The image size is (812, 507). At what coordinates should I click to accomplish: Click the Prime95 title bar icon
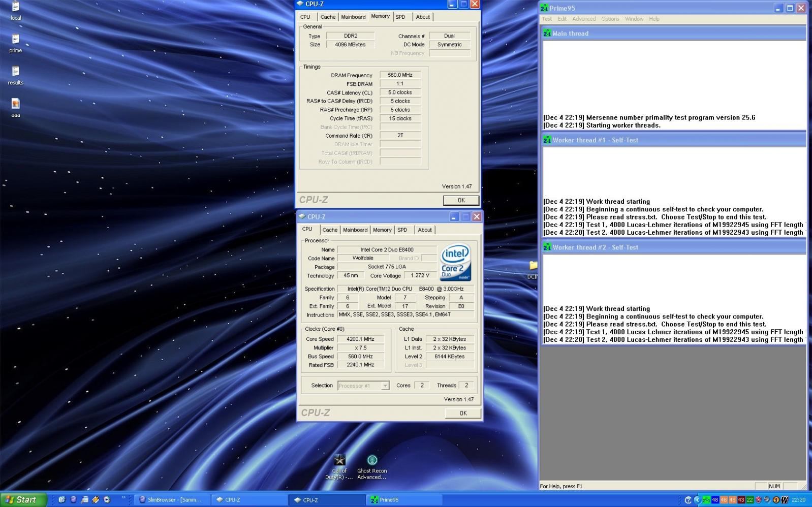544,8
